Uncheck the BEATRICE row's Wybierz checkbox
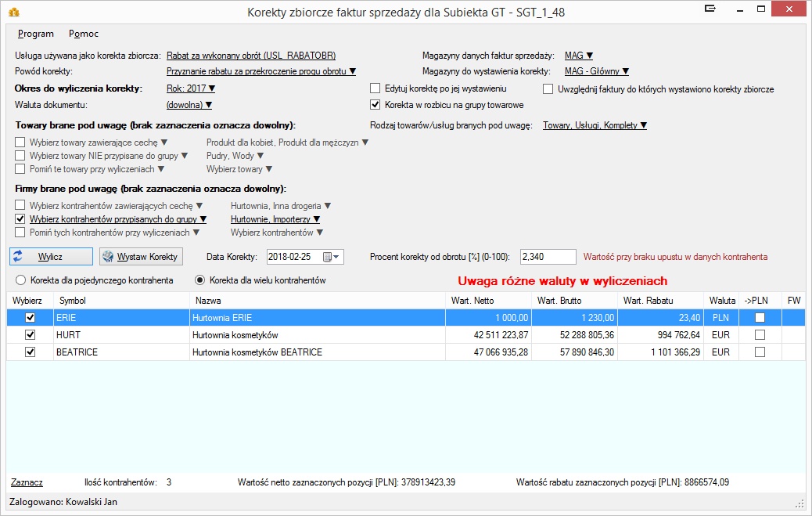Image resolution: width=812 pixels, height=516 pixels. coord(30,352)
